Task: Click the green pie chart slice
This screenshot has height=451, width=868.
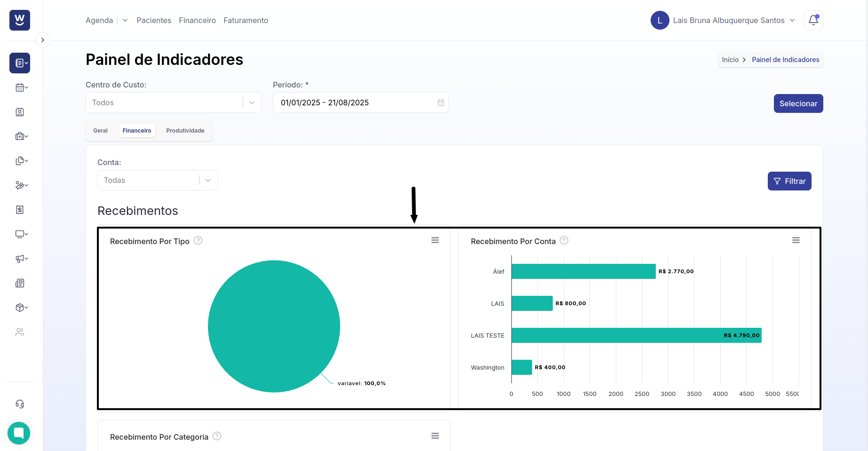Action: tap(274, 326)
